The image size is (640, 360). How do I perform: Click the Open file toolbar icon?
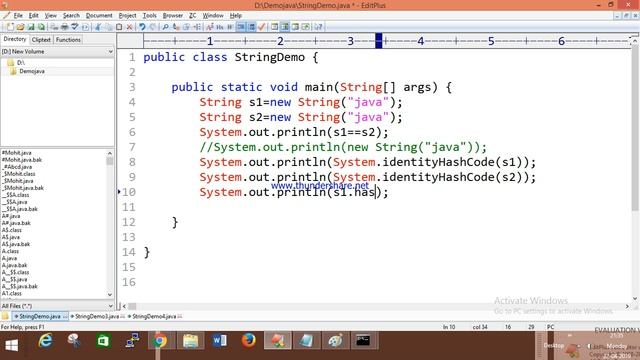pos(20,27)
